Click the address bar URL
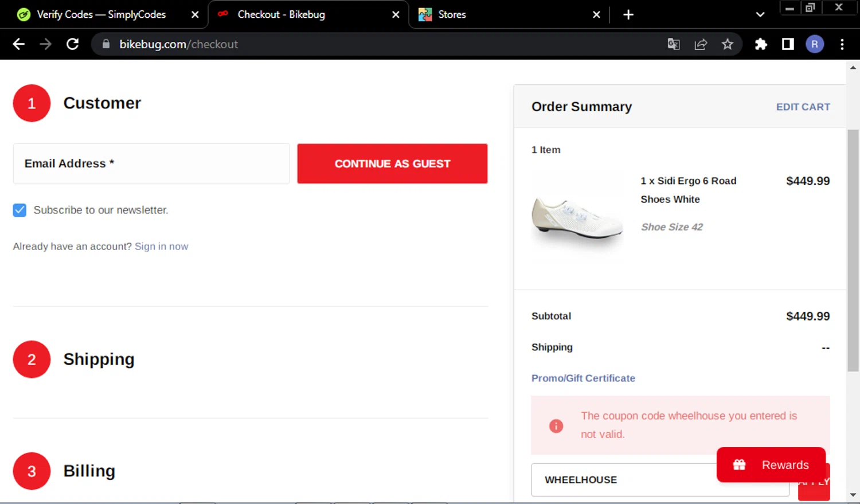Screen dimensions: 860x504 point(178,44)
